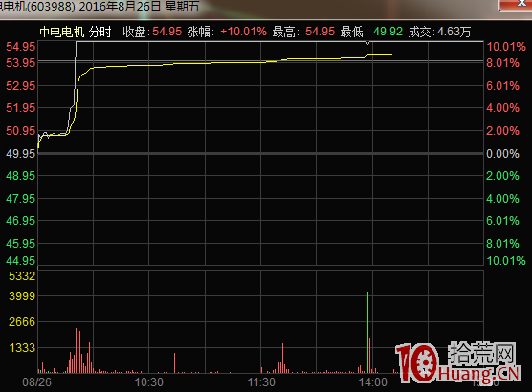This screenshot has height=392, width=532.
Task: Select the stock name 中电电机
Action: tap(62, 32)
